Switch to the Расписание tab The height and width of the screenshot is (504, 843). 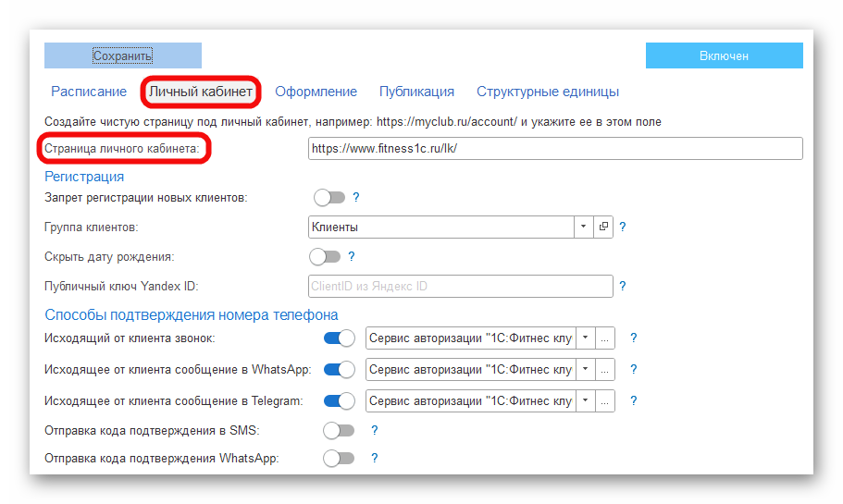(x=89, y=92)
